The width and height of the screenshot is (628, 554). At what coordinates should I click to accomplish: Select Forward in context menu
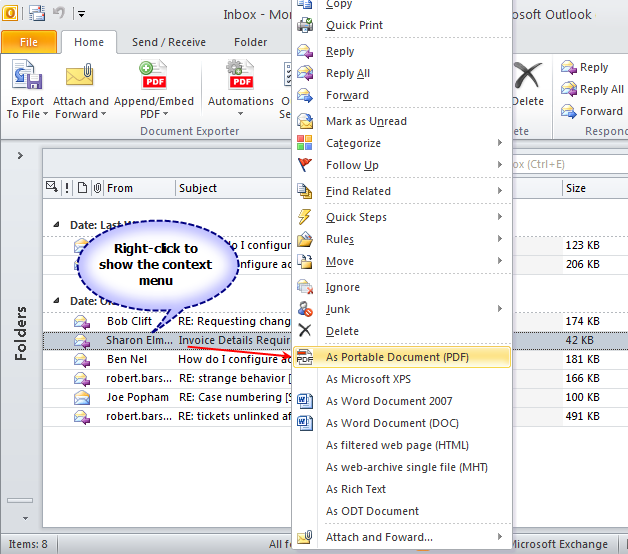pos(402,95)
